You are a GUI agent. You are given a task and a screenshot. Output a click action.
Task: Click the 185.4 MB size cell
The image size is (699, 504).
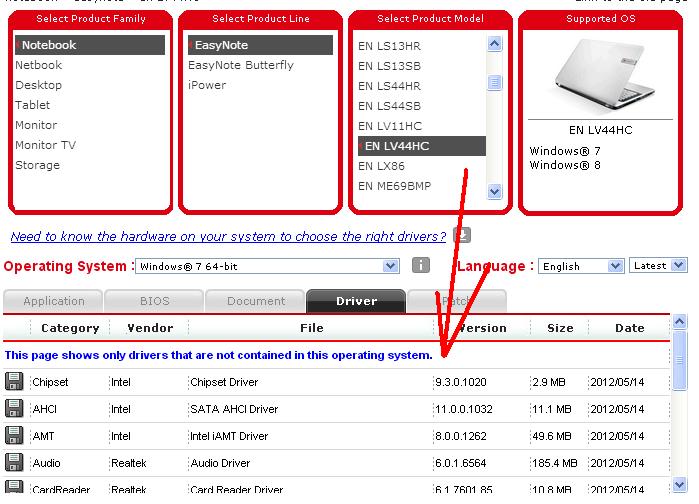tap(555, 463)
